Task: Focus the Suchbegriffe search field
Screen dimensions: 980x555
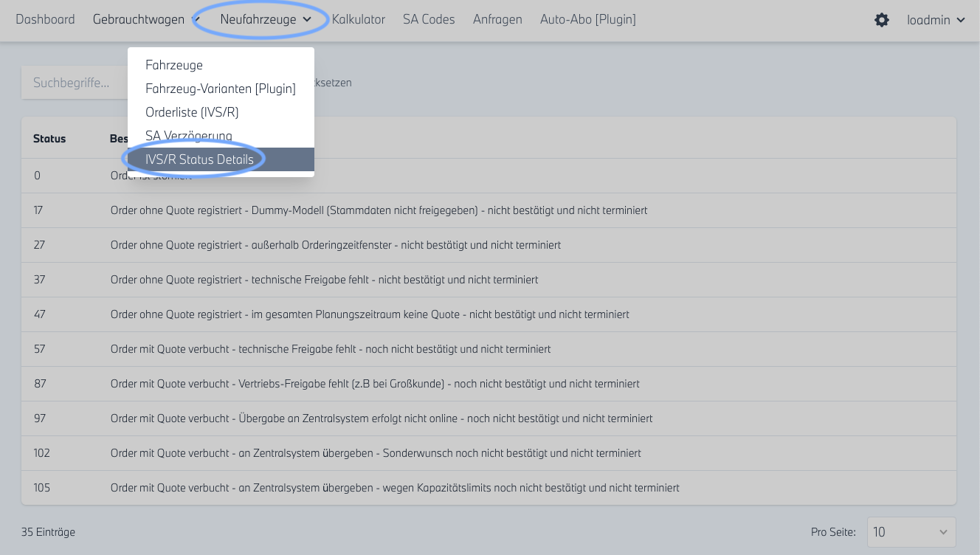Action: coord(74,83)
